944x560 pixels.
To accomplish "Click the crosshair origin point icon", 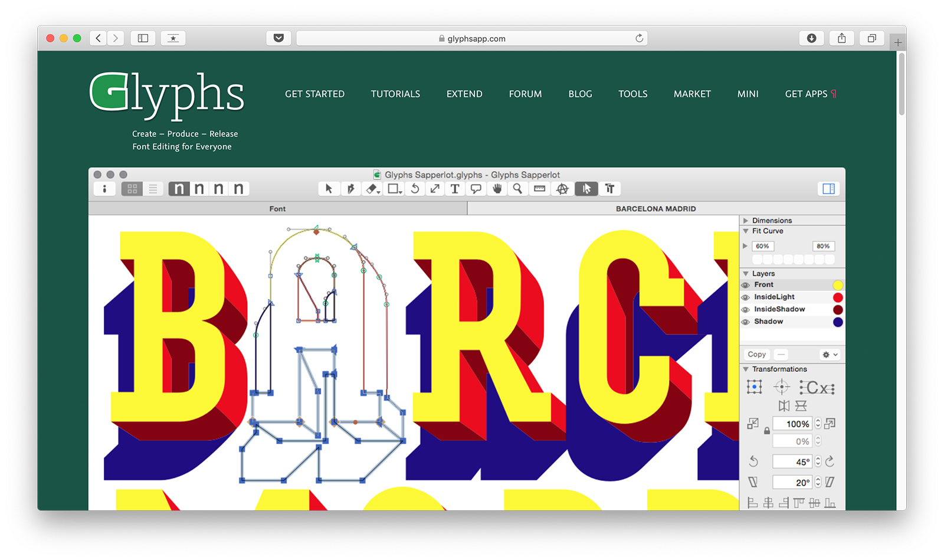I will click(x=782, y=387).
